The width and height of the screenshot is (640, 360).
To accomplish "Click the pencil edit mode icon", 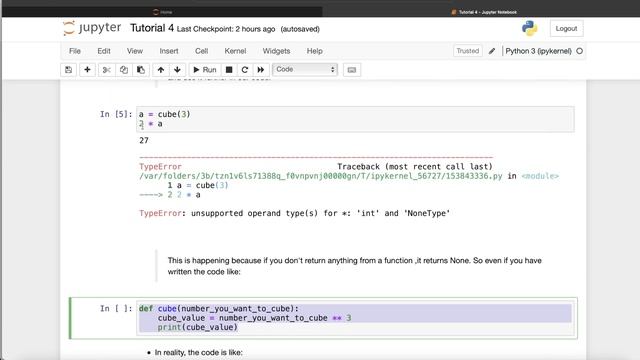I will coord(492,51).
